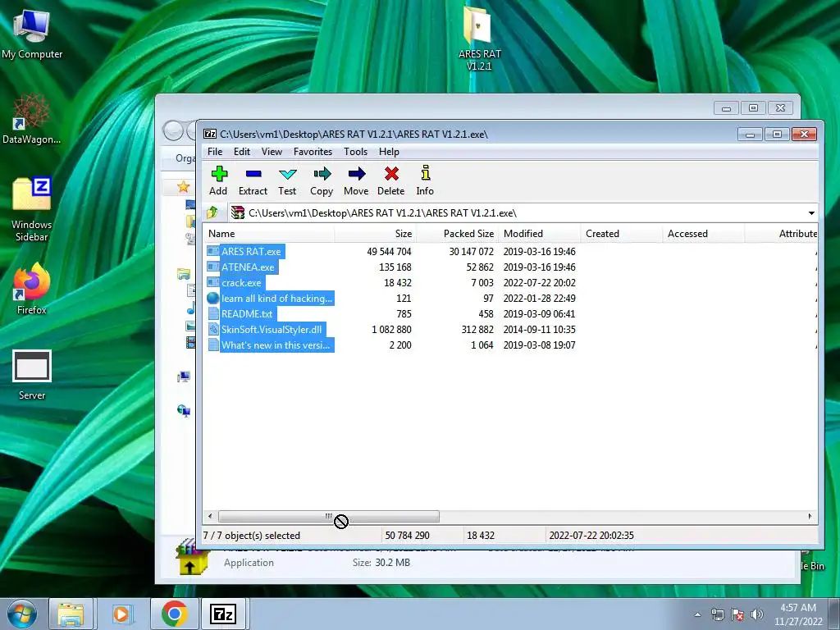The height and width of the screenshot is (630, 840).
Task: Open the File menu
Action: (x=215, y=152)
